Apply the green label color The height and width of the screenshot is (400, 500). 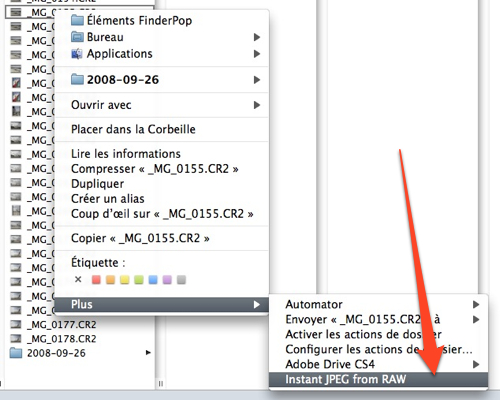(x=139, y=280)
